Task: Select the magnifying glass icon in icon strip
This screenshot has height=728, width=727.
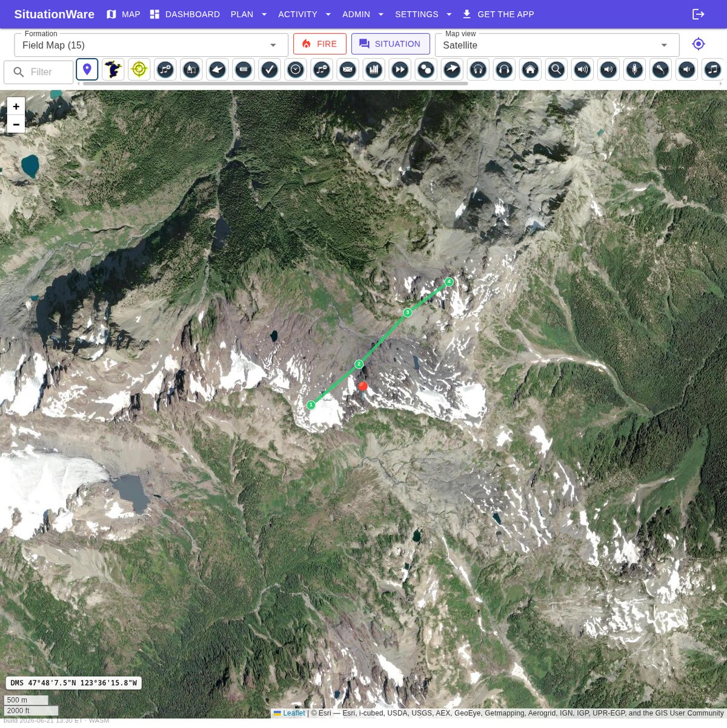Action: point(556,70)
